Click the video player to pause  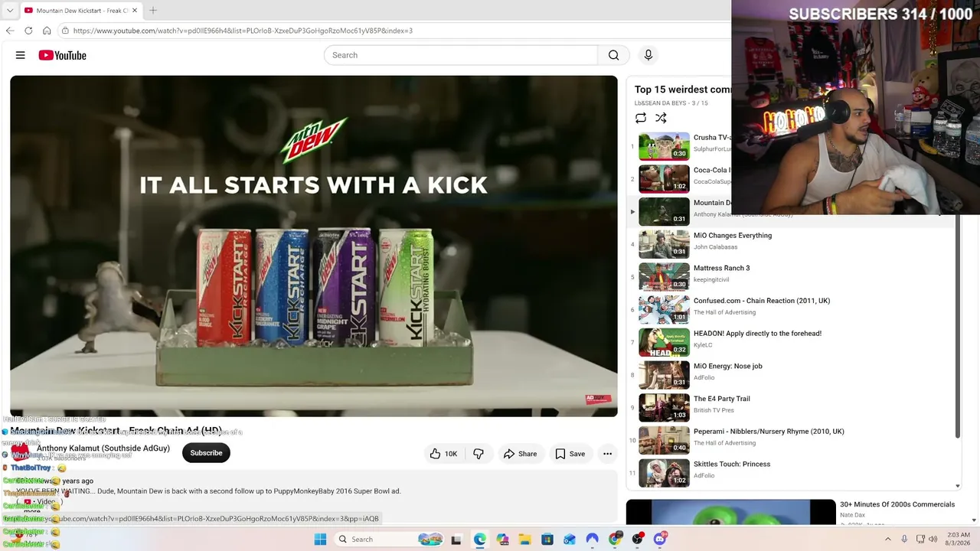pos(314,246)
